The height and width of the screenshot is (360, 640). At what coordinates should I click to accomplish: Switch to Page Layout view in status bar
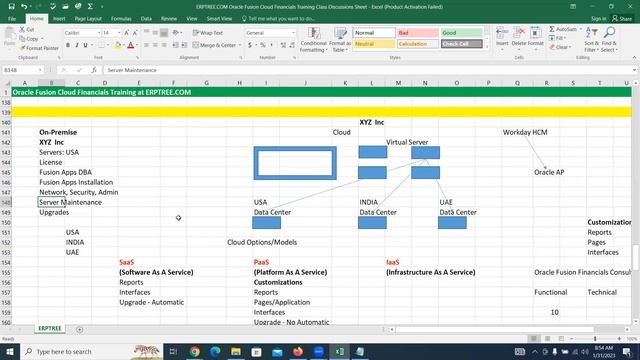(x=547, y=338)
